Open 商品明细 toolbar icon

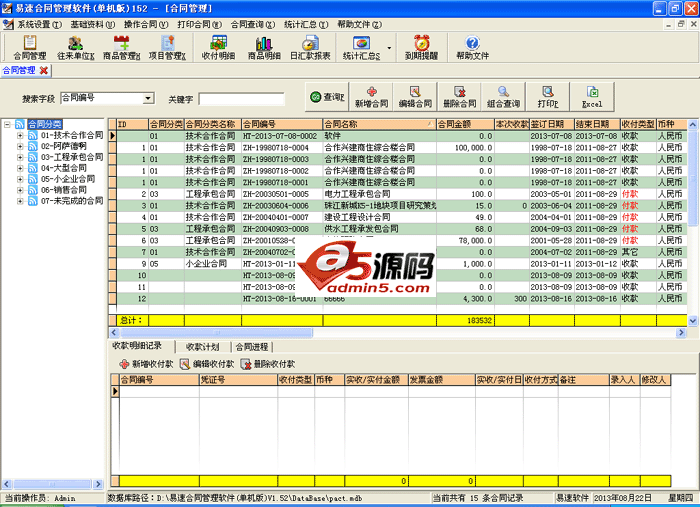point(264,48)
